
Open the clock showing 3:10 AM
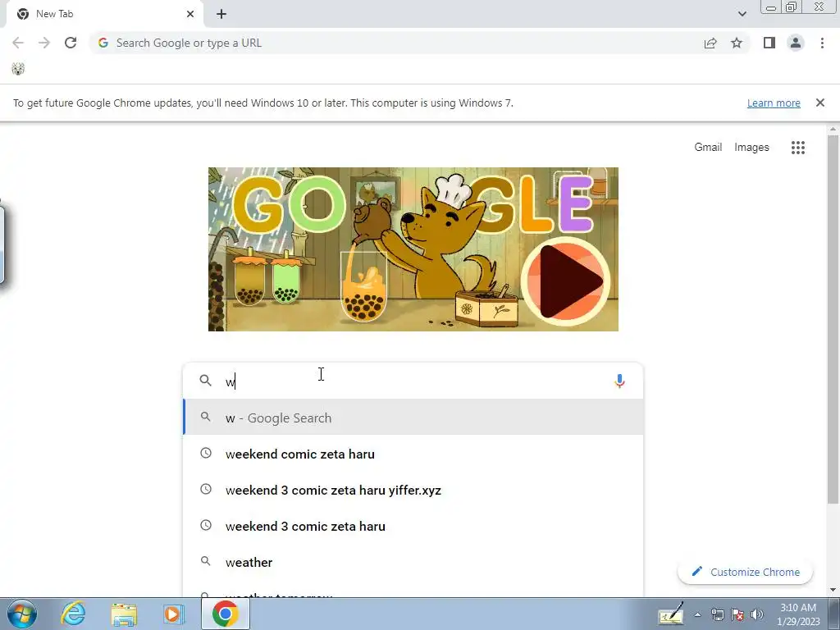[798, 614]
